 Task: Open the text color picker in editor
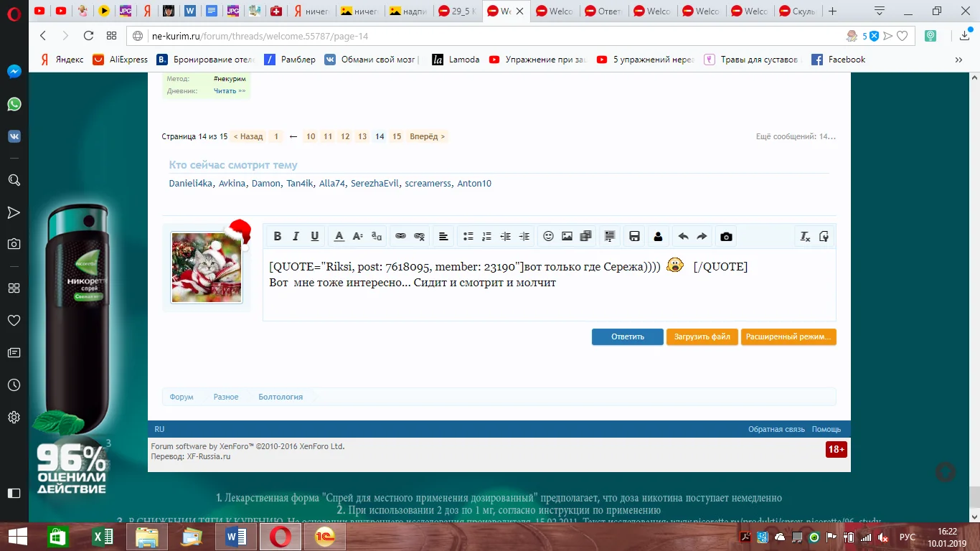(x=339, y=237)
